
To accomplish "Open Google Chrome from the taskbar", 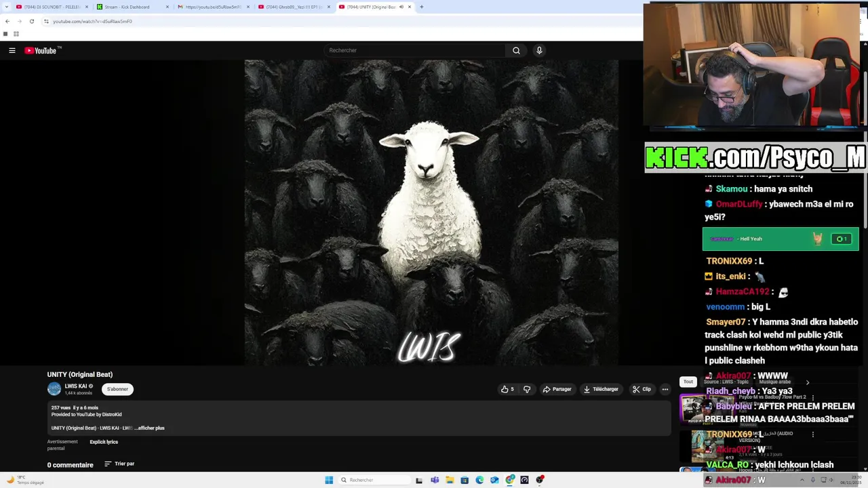I will (510, 480).
